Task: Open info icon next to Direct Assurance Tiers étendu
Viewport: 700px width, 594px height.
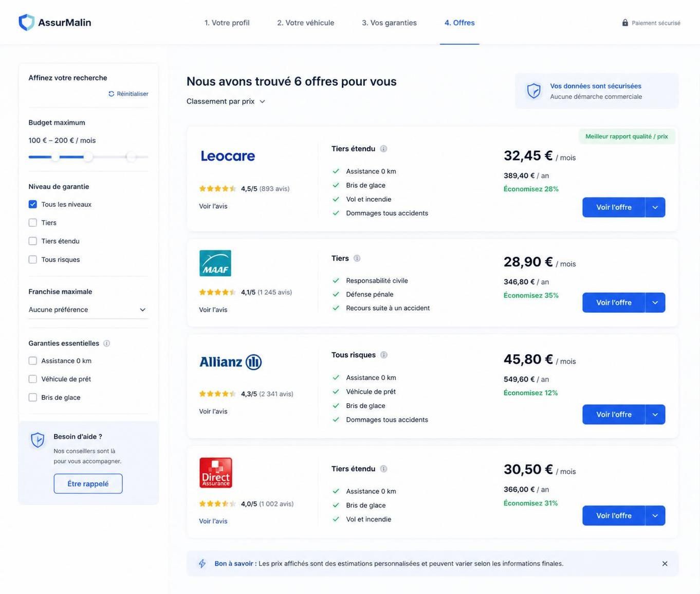Action: pos(383,469)
